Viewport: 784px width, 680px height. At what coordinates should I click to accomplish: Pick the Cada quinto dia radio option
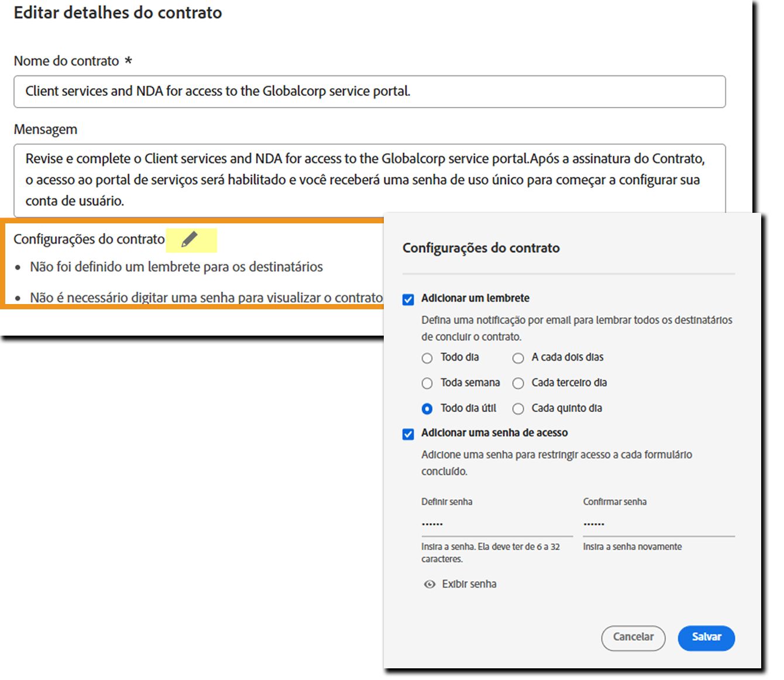coord(518,409)
